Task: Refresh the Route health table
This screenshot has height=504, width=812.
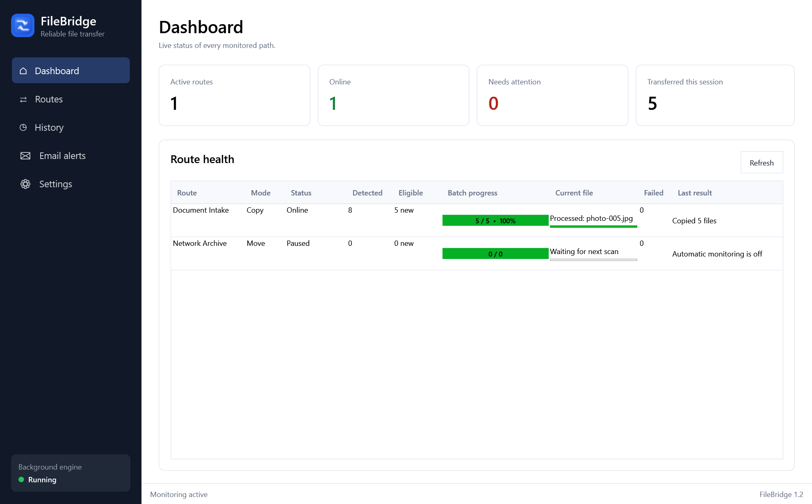Action: pos(762,163)
